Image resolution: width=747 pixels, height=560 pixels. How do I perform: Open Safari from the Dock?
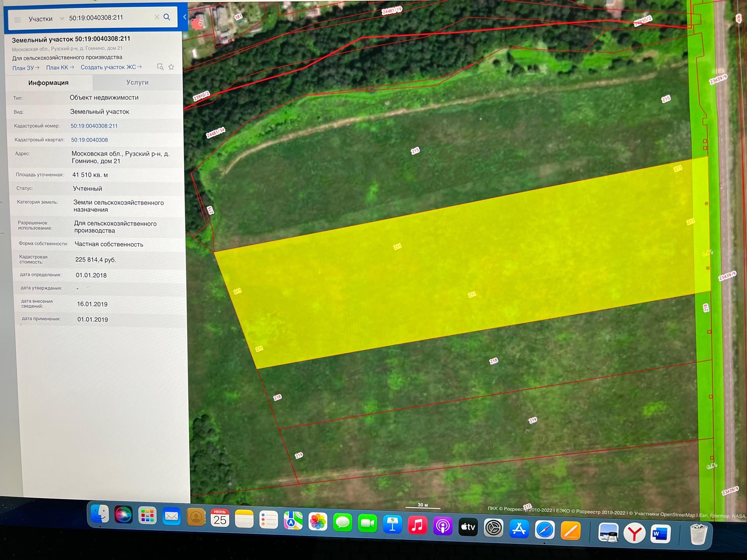(x=545, y=530)
